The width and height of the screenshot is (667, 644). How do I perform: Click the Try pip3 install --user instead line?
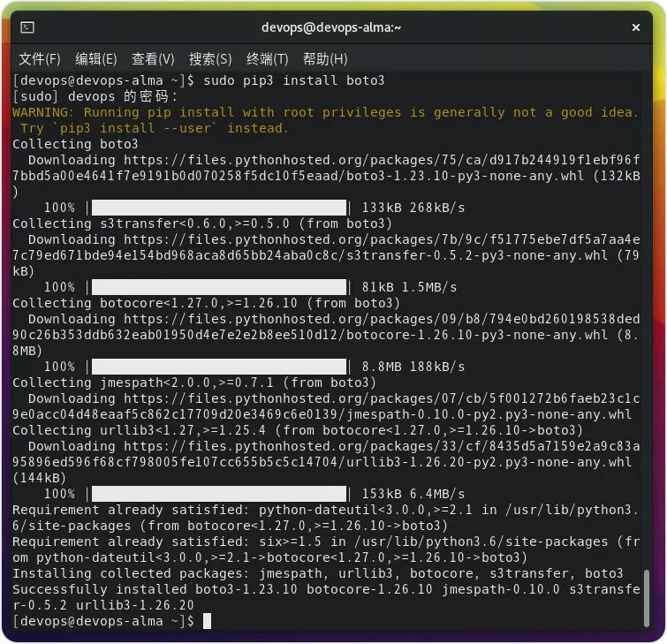(x=154, y=128)
